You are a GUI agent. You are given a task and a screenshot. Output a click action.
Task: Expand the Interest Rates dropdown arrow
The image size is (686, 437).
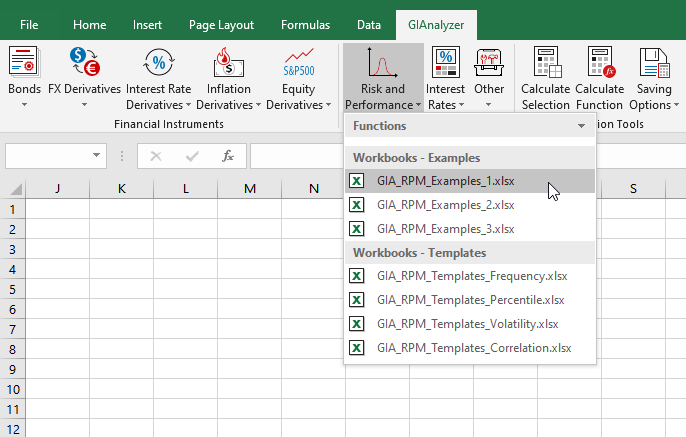point(461,105)
